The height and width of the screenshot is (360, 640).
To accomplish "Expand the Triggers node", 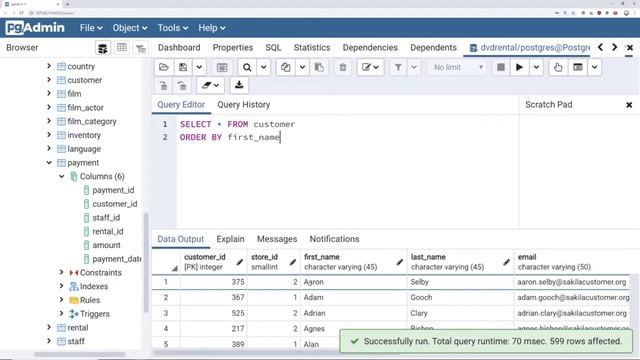I will [62, 313].
